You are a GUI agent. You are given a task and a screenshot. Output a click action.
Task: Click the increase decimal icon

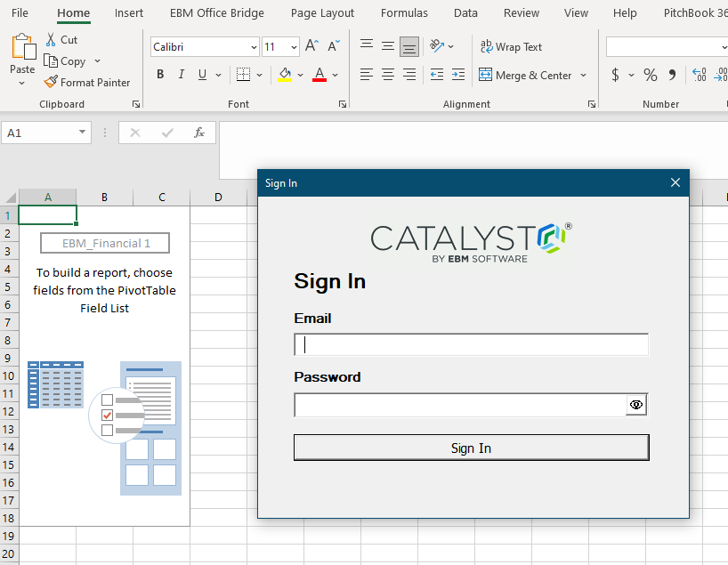[700, 75]
